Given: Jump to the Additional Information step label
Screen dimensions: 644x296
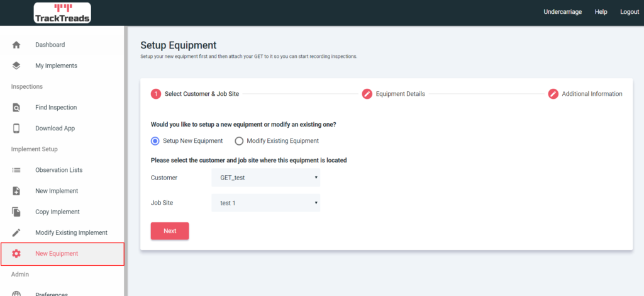Looking at the screenshot, I should tap(592, 94).
